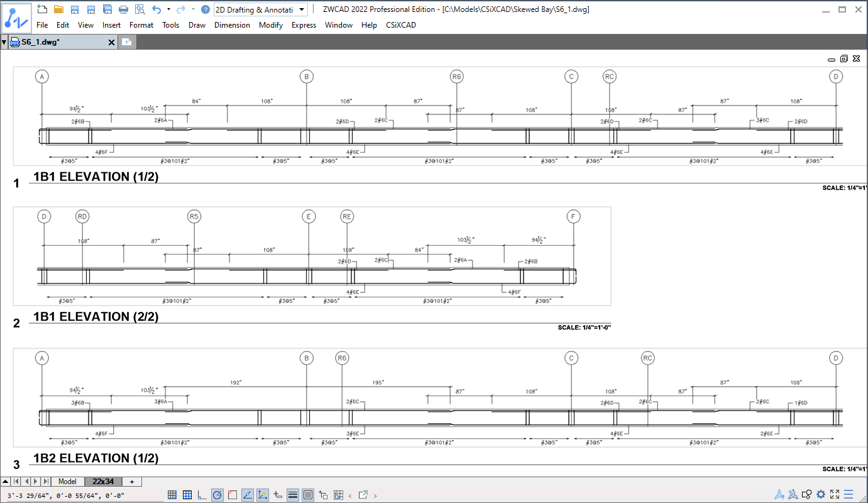This screenshot has height=503, width=868.
Task: Open the Dimension menu
Action: [232, 25]
